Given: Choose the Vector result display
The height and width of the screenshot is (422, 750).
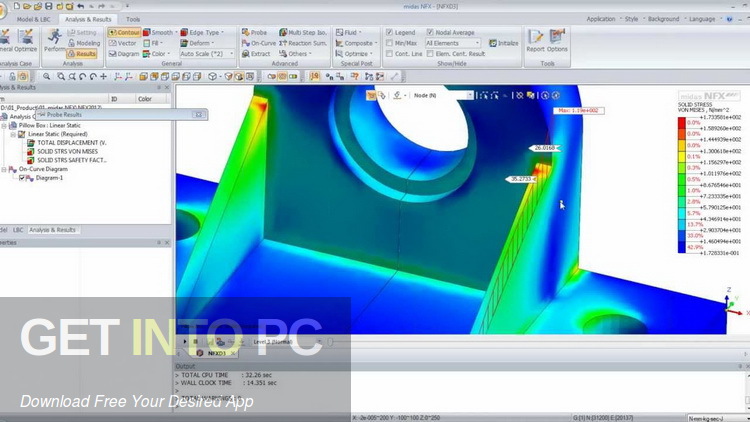Looking at the screenshot, I should click(x=123, y=43).
